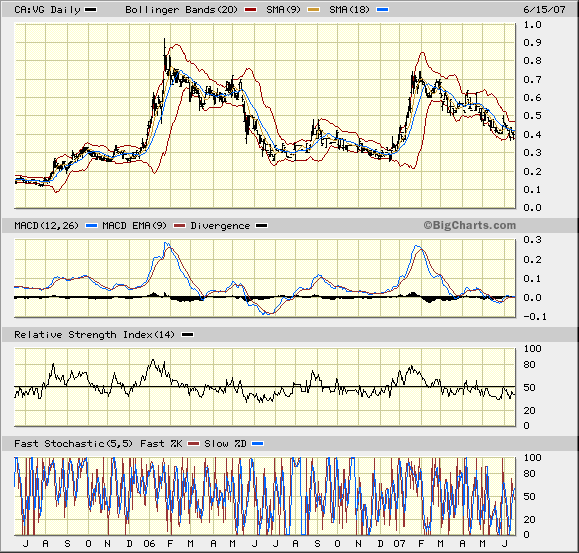The image size is (579, 553).
Task: Click the CA:VG Daily chart title
Action: [x=47, y=10]
